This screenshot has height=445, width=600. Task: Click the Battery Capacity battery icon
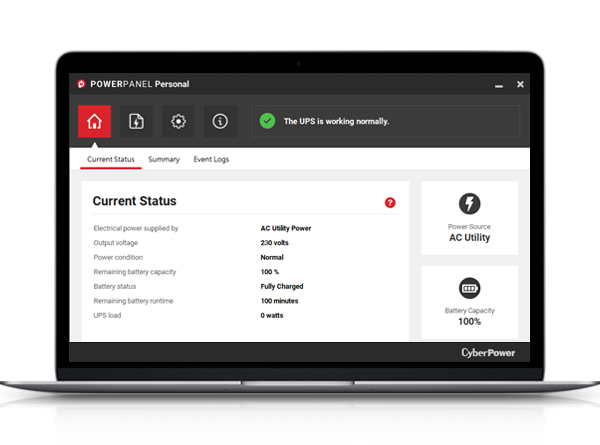pos(469,289)
